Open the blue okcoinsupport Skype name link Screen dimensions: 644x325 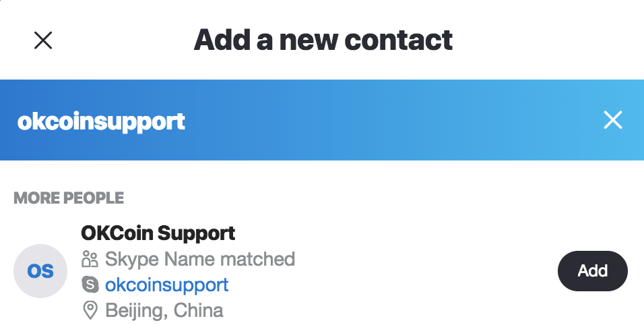coord(167,285)
